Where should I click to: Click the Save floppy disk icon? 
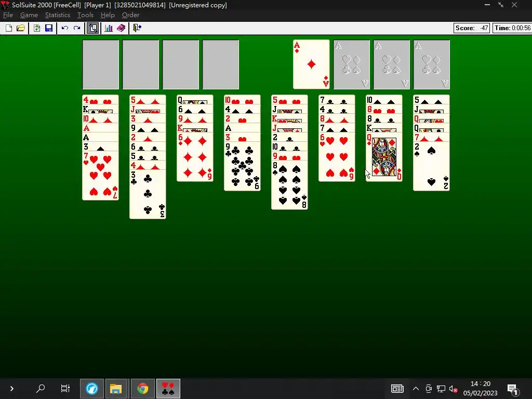(49, 28)
